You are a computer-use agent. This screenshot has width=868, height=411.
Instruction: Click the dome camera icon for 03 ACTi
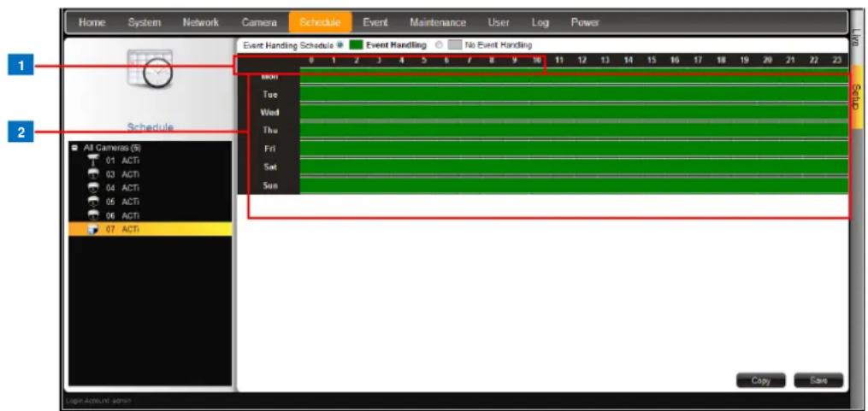(x=93, y=174)
